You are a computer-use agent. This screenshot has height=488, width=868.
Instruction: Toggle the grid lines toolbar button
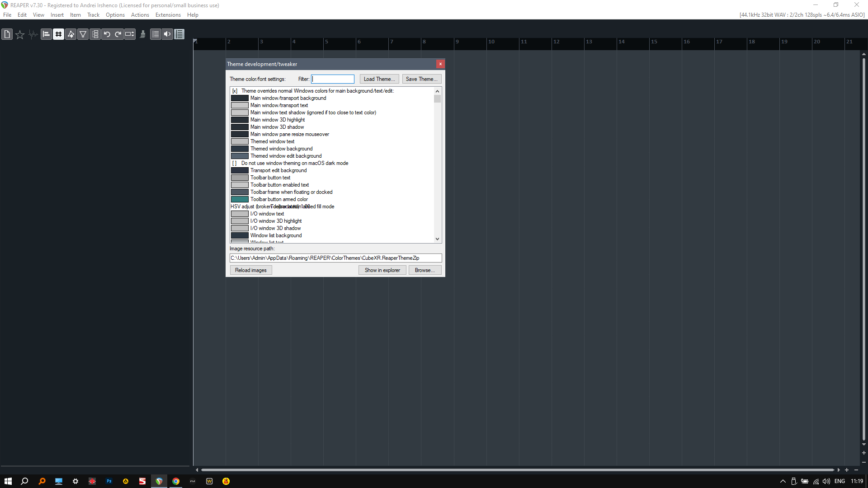(x=58, y=34)
